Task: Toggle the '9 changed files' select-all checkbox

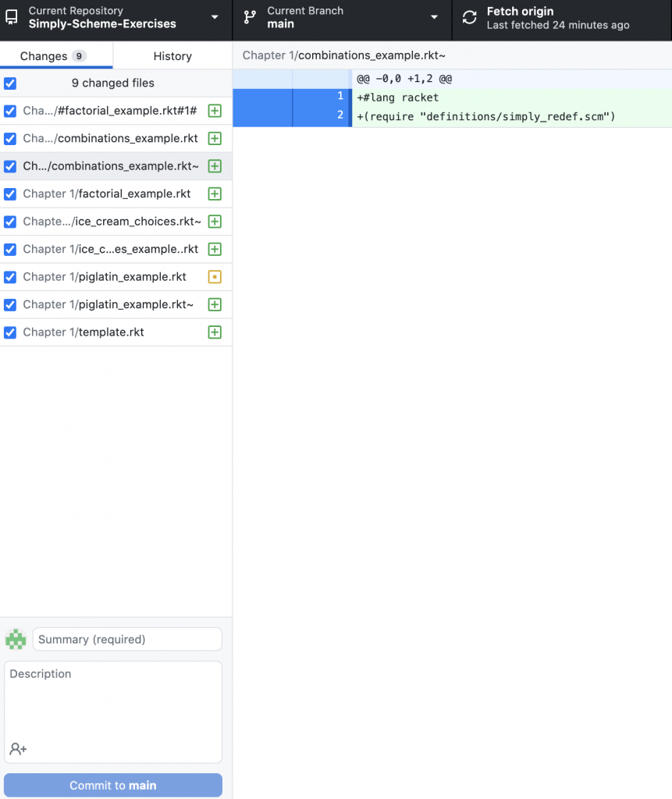Action: point(10,83)
